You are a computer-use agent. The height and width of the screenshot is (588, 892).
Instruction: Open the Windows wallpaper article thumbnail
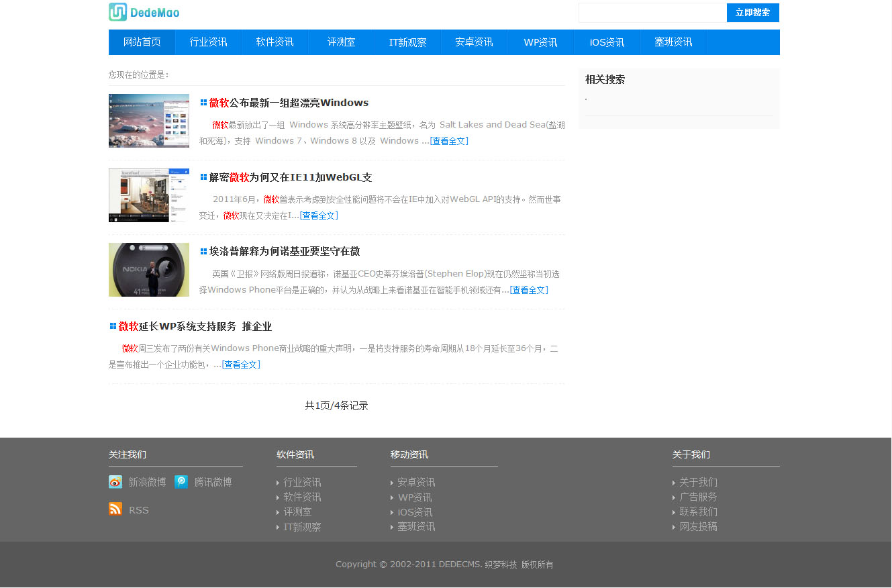[x=149, y=121]
